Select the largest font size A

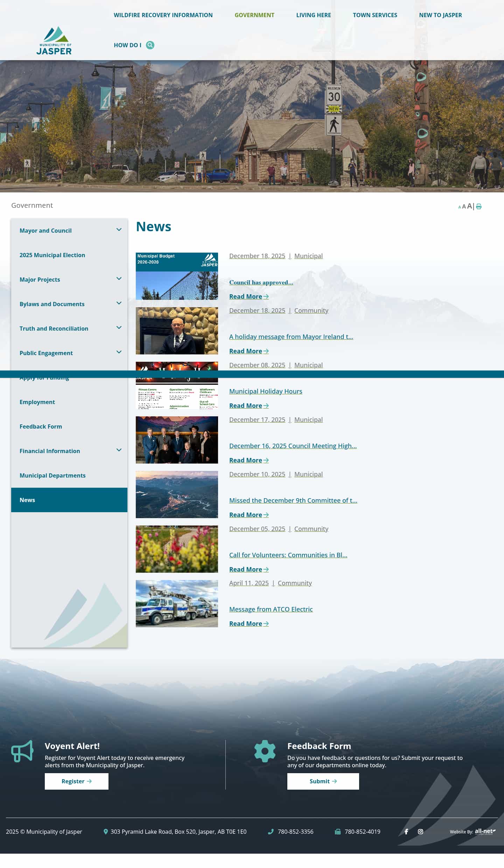click(469, 206)
